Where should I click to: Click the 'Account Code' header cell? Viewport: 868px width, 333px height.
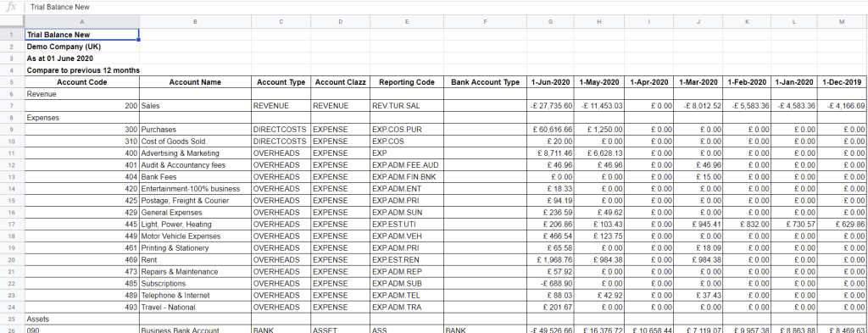[x=82, y=82]
